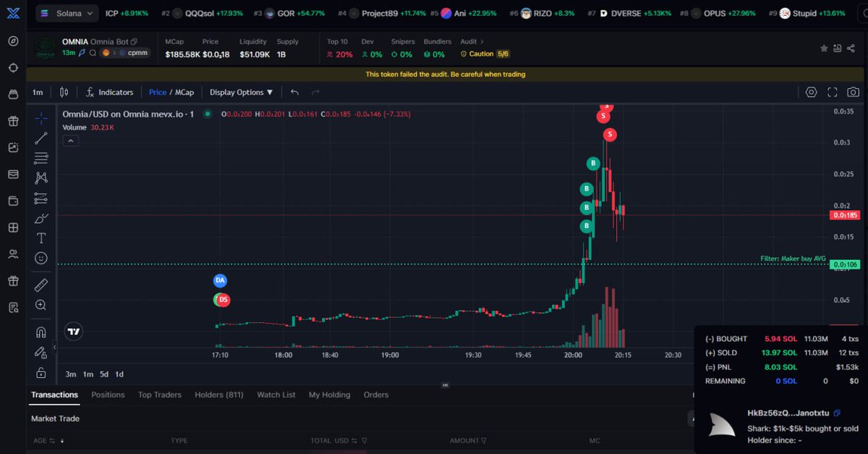This screenshot has width=868, height=454.
Task: Click the add-chart icon beside star
Action: [x=838, y=49]
